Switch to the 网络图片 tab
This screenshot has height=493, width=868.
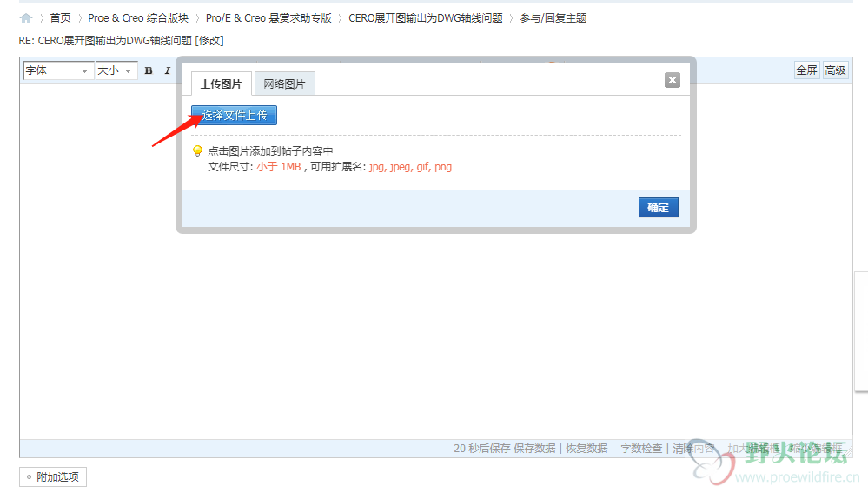284,83
